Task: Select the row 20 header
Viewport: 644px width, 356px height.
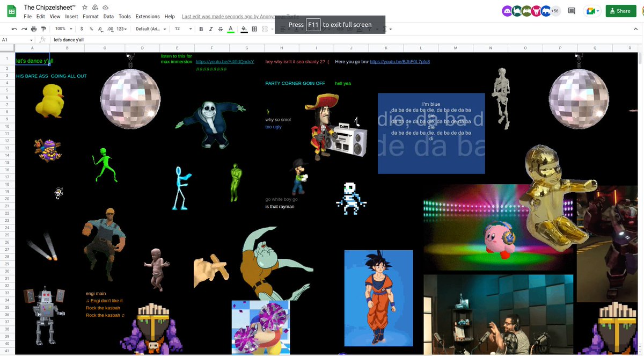Action: pyautogui.click(x=8, y=199)
